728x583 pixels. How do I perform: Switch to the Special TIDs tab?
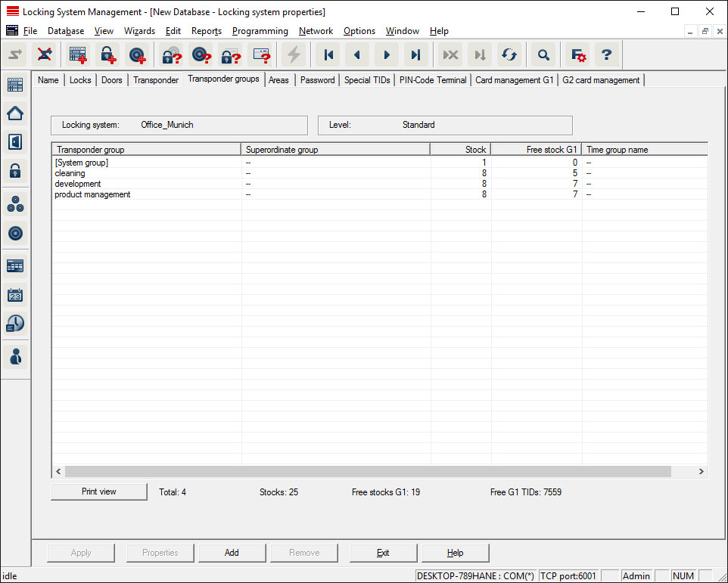(367, 80)
